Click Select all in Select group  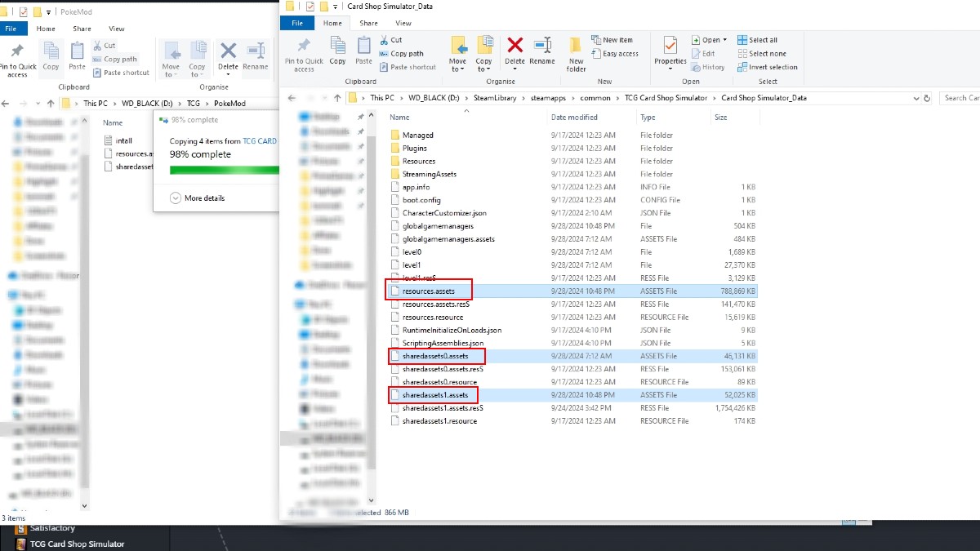pos(757,40)
